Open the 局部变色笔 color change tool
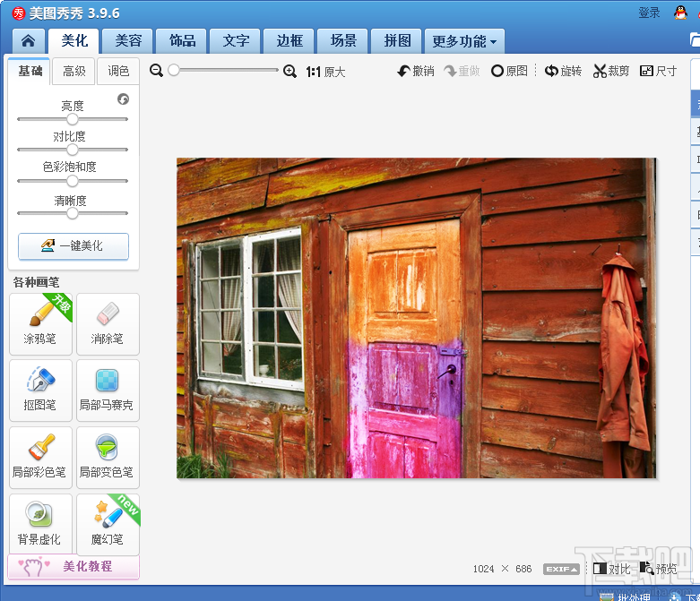Image resolution: width=700 pixels, height=601 pixels. [108, 458]
